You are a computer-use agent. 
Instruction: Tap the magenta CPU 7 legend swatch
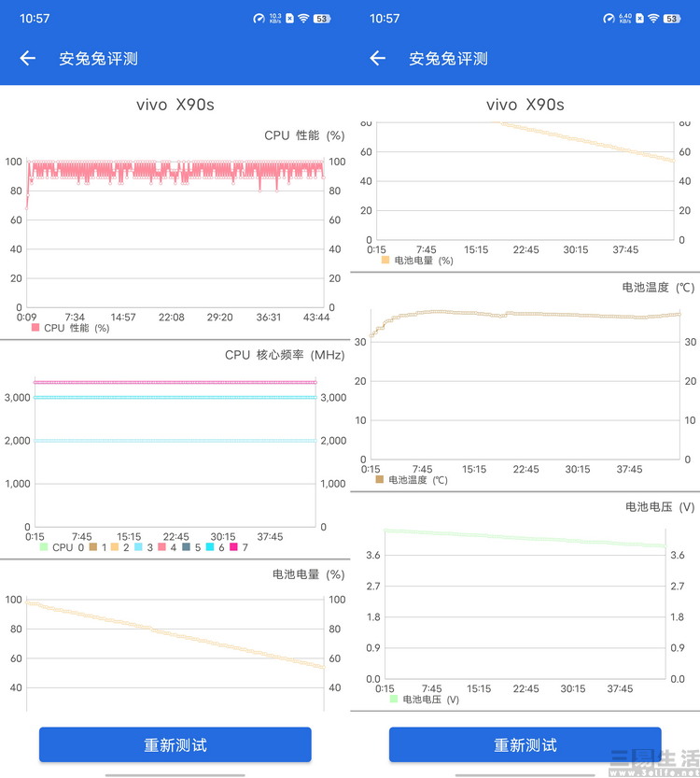click(x=233, y=546)
